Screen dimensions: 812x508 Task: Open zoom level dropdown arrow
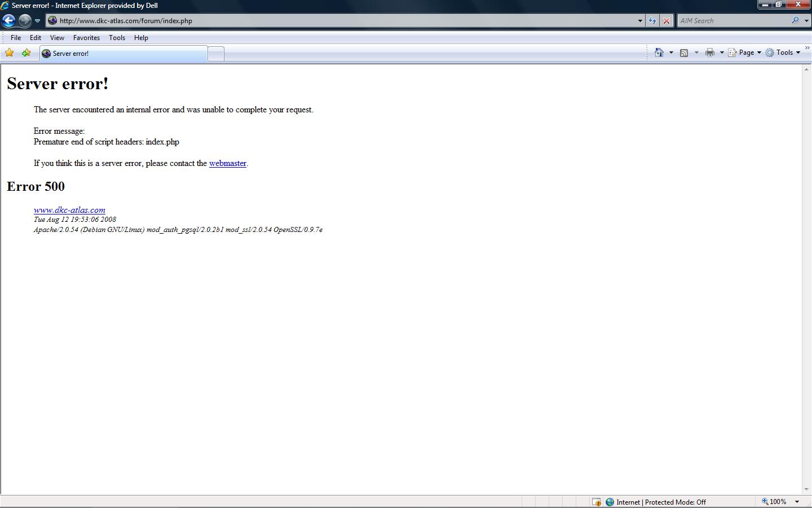(797, 502)
